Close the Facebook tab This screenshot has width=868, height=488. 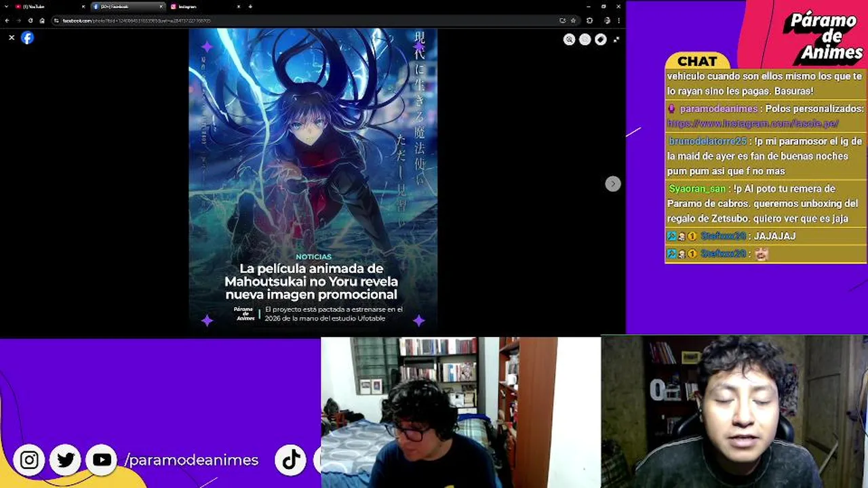coord(161,6)
